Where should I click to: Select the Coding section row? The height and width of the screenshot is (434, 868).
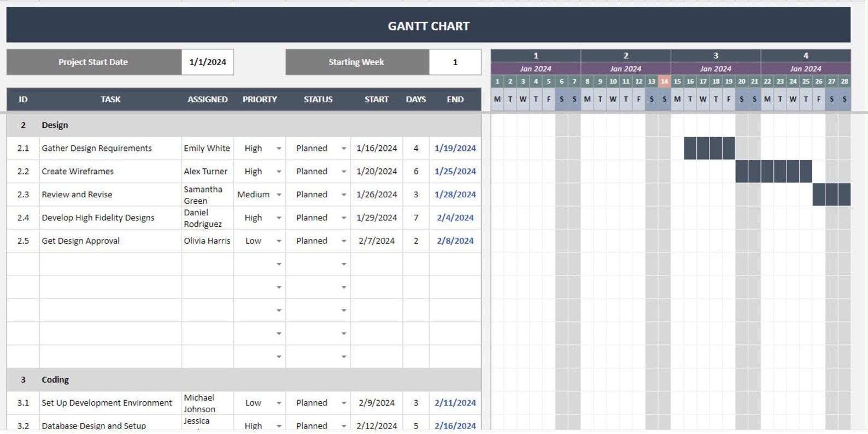[x=244, y=380]
